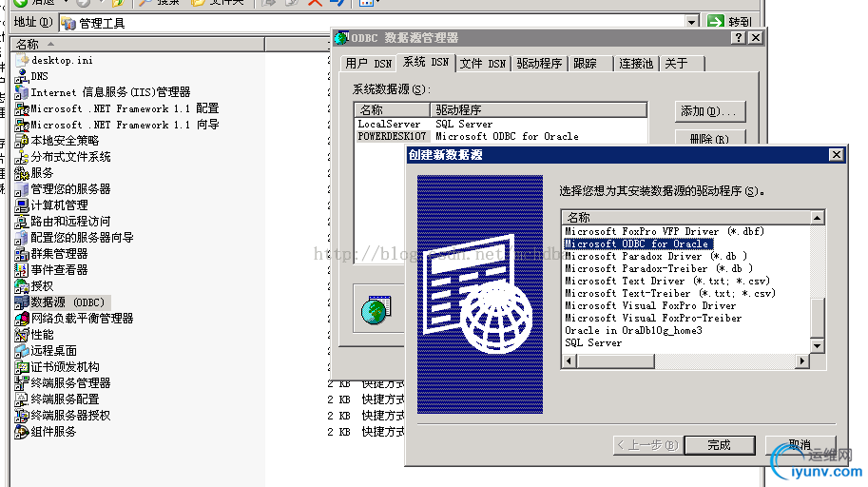
Task: Select Microsoft Visual FoxPro-Treiber
Action: click(653, 318)
